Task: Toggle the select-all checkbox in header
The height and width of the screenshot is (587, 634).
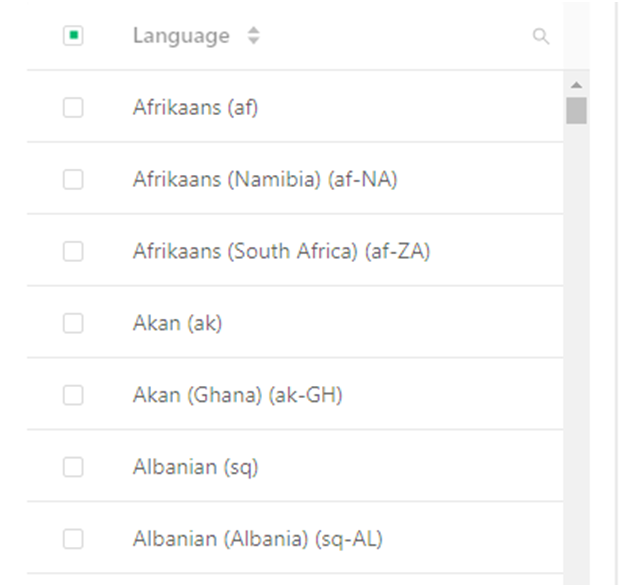Action: coord(73,36)
